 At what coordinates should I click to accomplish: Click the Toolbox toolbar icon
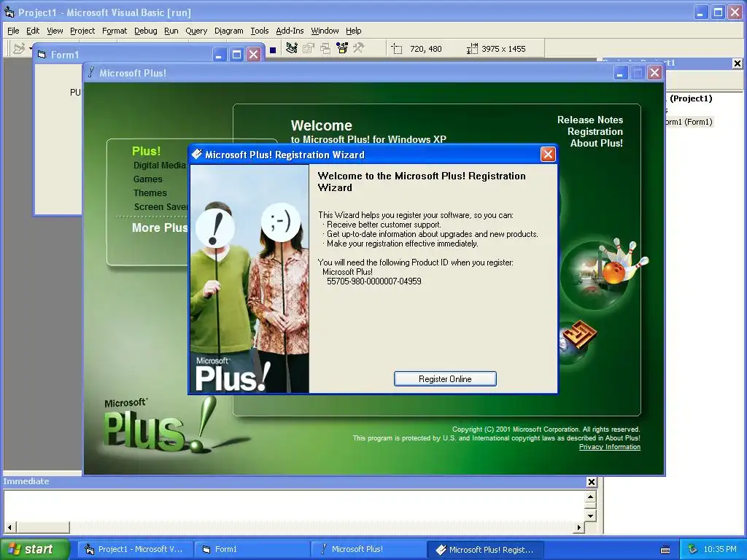(x=358, y=48)
